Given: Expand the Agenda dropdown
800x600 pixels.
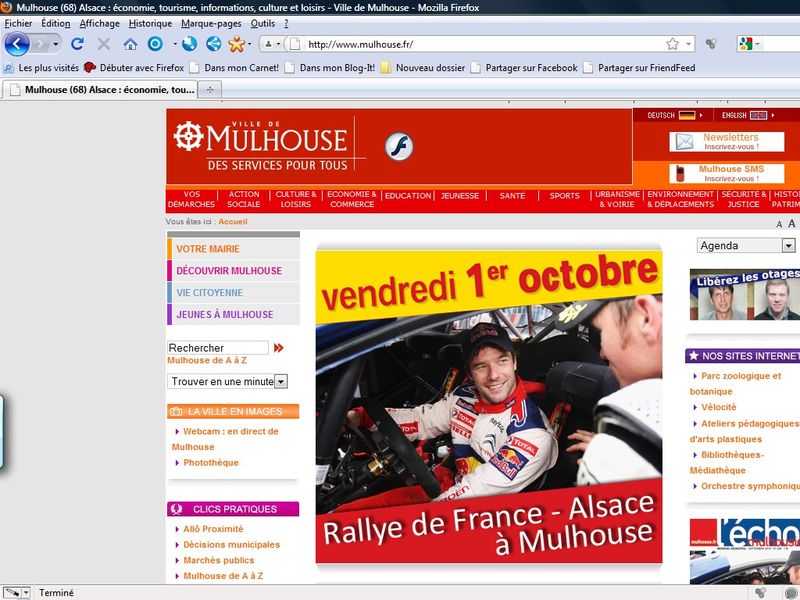Looking at the screenshot, I should pos(788,246).
